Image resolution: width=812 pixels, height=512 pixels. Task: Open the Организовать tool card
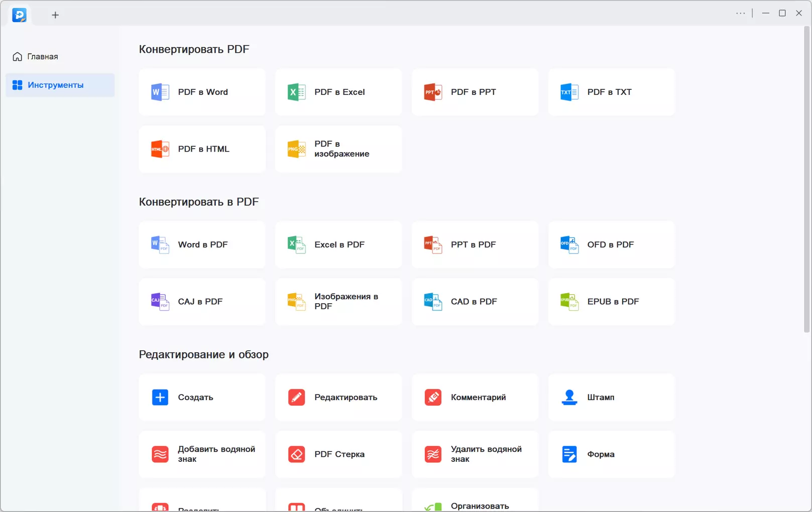point(475,500)
